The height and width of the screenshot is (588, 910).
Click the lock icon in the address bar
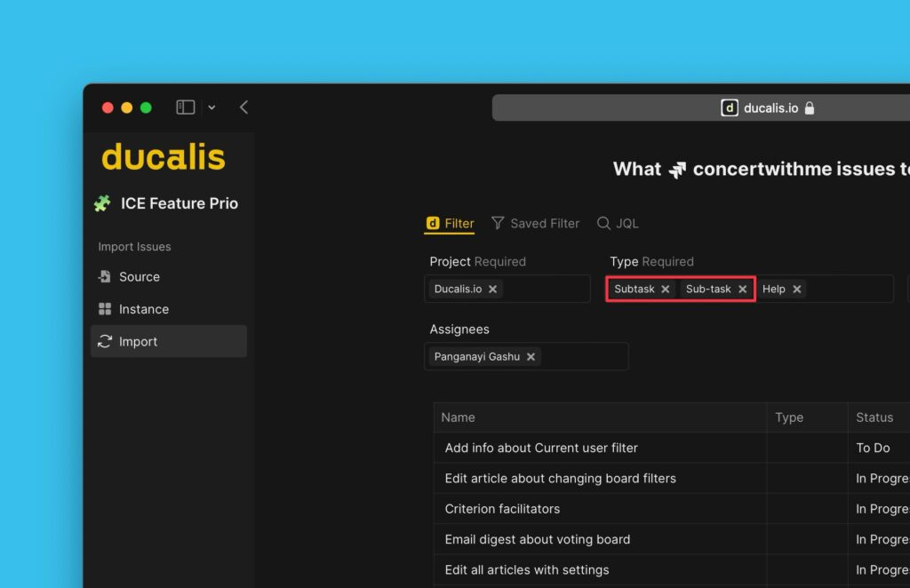click(x=810, y=107)
